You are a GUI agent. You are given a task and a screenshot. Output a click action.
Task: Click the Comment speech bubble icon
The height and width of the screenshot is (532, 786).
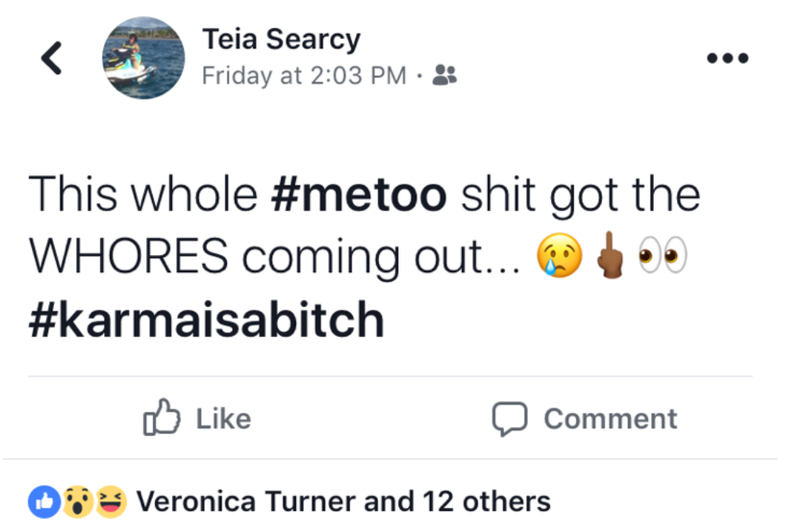click(513, 419)
